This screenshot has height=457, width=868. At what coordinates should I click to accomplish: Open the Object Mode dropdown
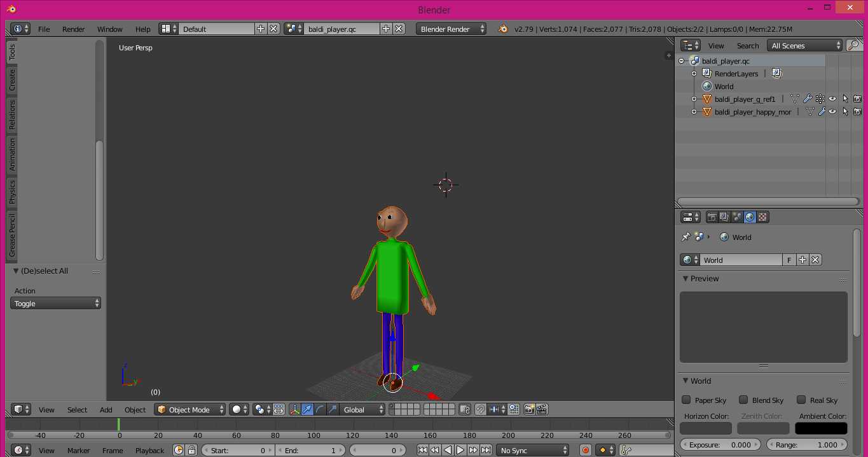(x=191, y=409)
